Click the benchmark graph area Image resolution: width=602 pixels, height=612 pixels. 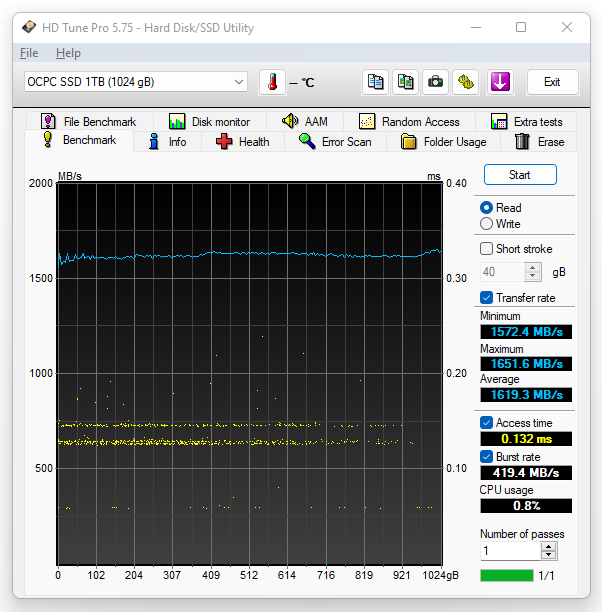pyautogui.click(x=250, y=374)
